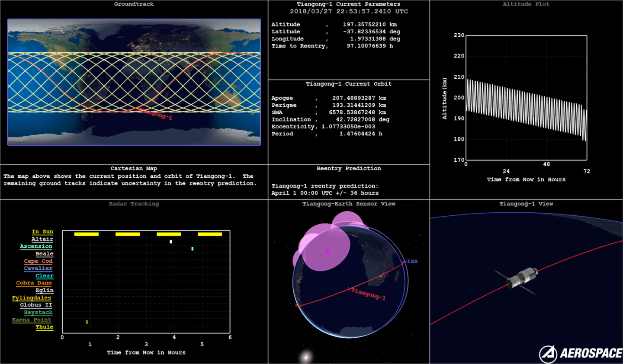Click the Perigee value 193.31441209 km
Image resolution: width=623 pixels, height=364 pixels.
(359, 105)
